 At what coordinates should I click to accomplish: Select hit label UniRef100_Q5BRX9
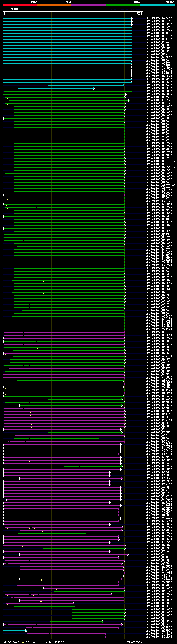tap(159, 622)
